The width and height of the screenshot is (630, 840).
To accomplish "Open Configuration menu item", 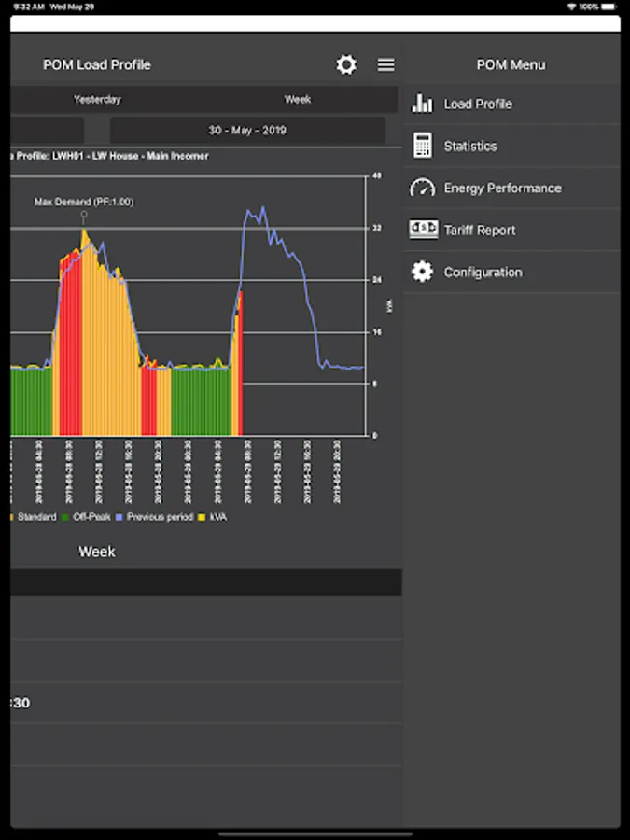I will [x=511, y=273].
